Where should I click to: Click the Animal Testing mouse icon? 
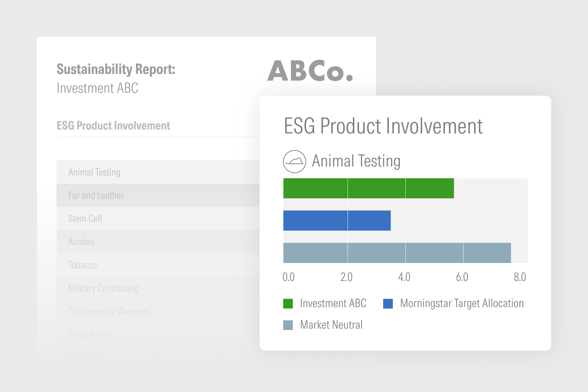pos(294,161)
